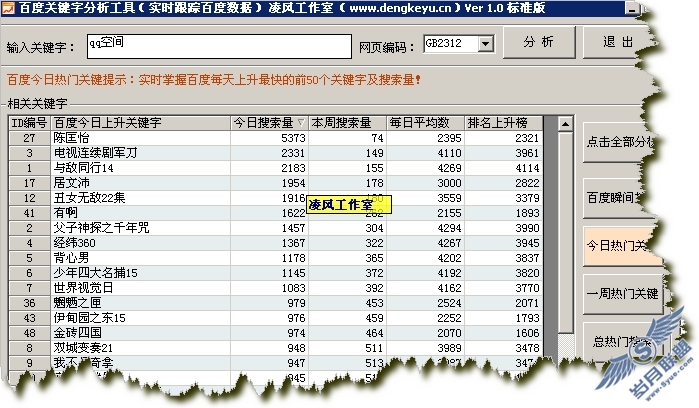Click the row header with ID 41

pos(29,213)
